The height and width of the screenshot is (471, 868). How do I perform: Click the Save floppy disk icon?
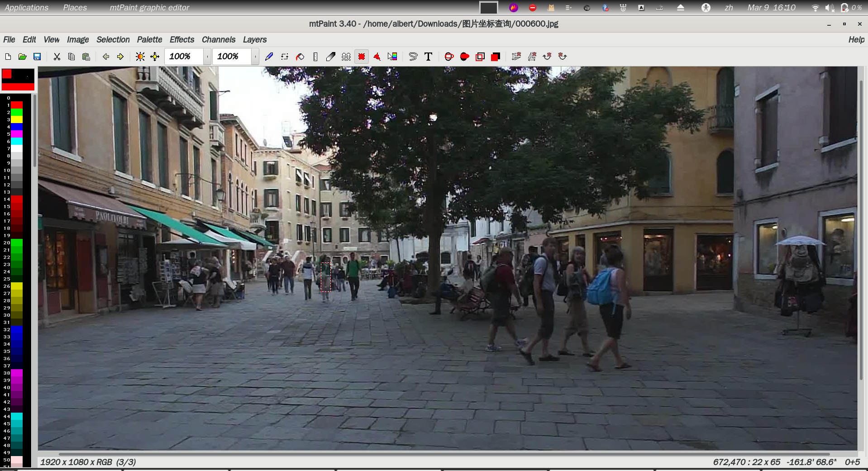tap(37, 57)
